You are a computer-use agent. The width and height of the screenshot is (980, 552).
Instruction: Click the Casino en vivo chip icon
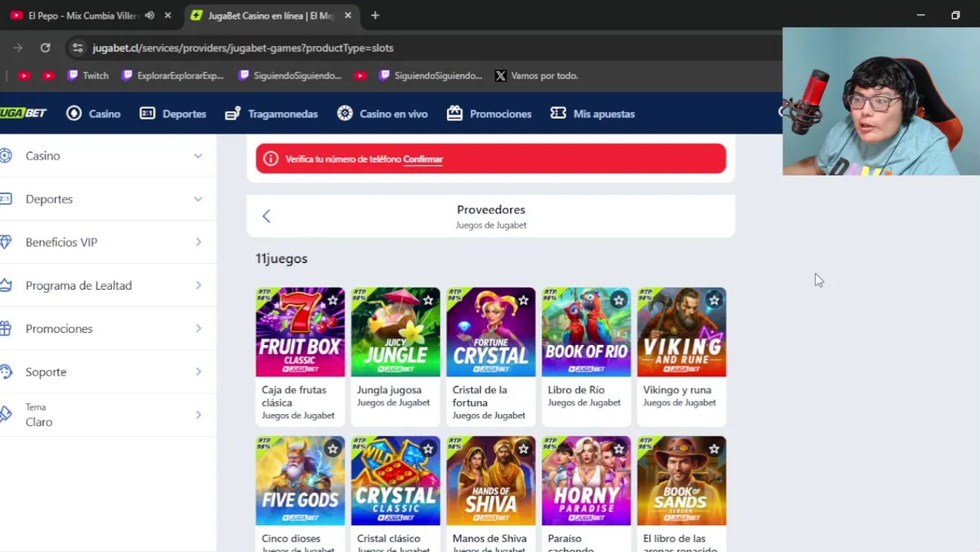345,113
